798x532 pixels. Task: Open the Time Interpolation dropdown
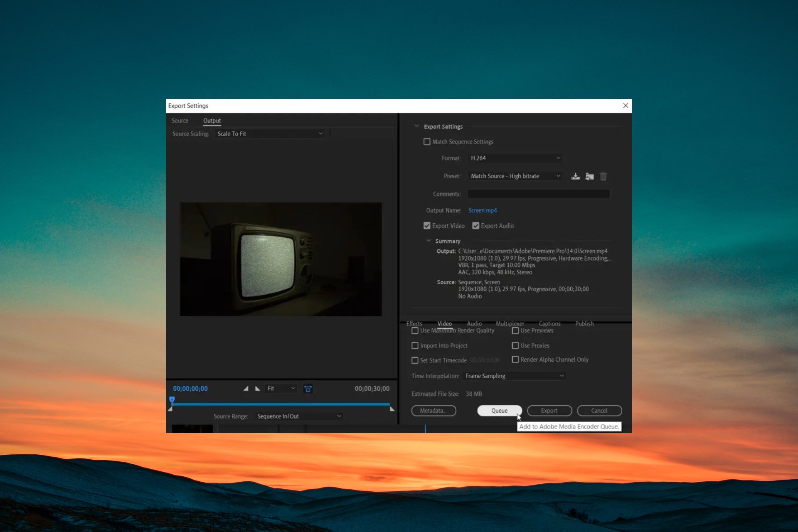tap(514, 376)
